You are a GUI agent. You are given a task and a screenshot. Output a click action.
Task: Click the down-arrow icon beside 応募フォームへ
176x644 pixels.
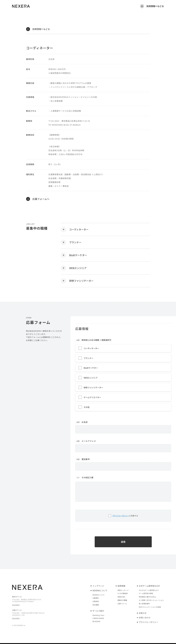point(28,199)
